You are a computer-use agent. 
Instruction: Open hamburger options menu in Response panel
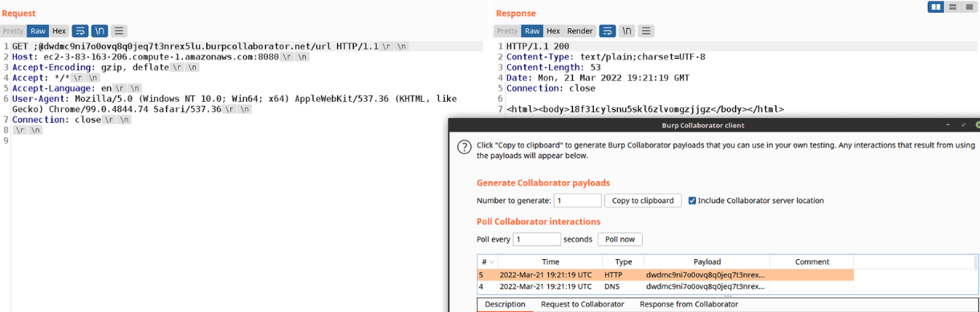pyautogui.click(x=646, y=31)
